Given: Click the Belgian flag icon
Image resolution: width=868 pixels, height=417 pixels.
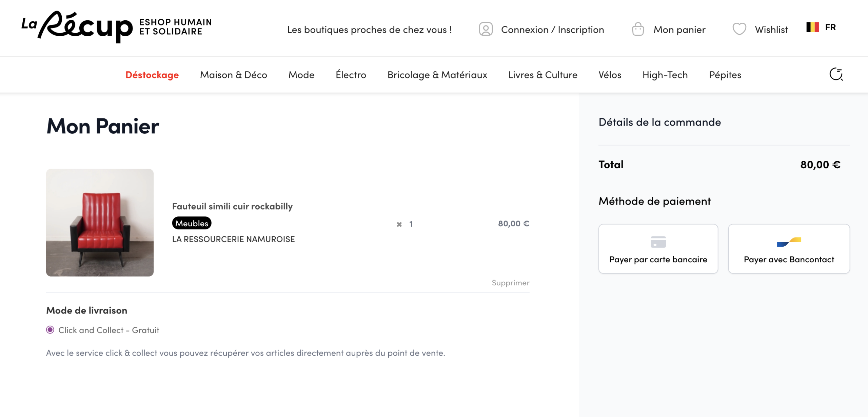Looking at the screenshot, I should tap(812, 27).
